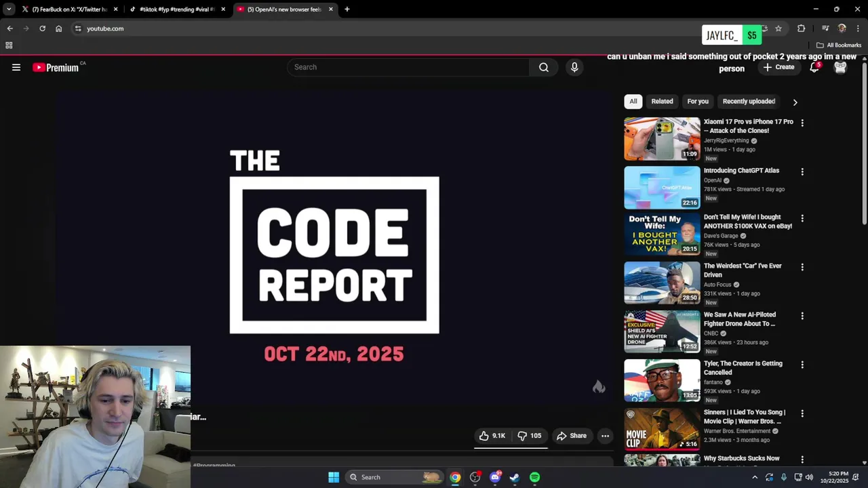This screenshot has width=868, height=488.
Task: Open volume control in system tray
Action: [809, 477]
